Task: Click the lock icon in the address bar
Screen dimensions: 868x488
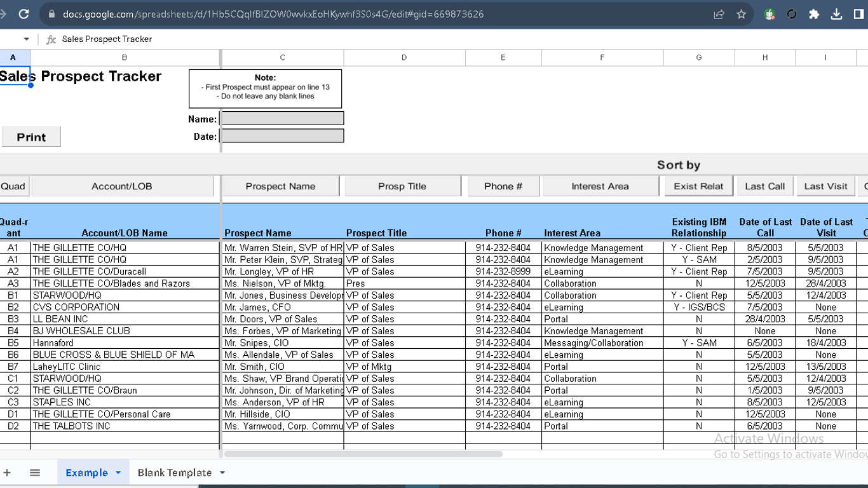Action: tap(51, 14)
